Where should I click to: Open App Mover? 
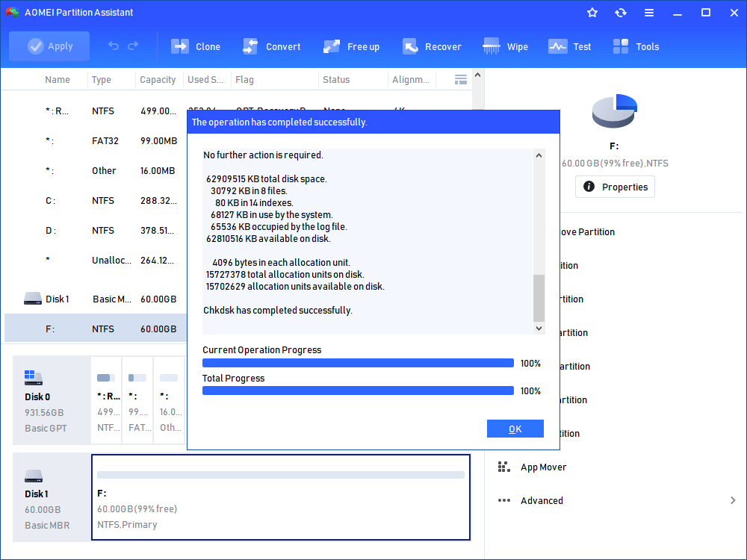543,467
